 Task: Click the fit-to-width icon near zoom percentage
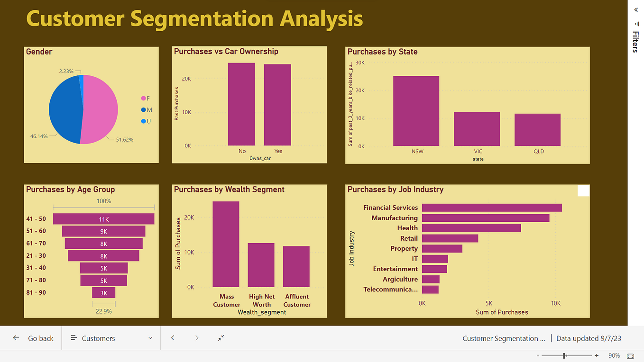click(631, 355)
